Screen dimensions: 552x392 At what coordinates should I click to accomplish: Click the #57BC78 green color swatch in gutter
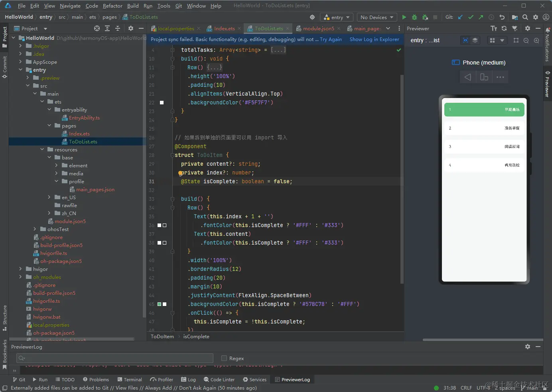click(160, 304)
